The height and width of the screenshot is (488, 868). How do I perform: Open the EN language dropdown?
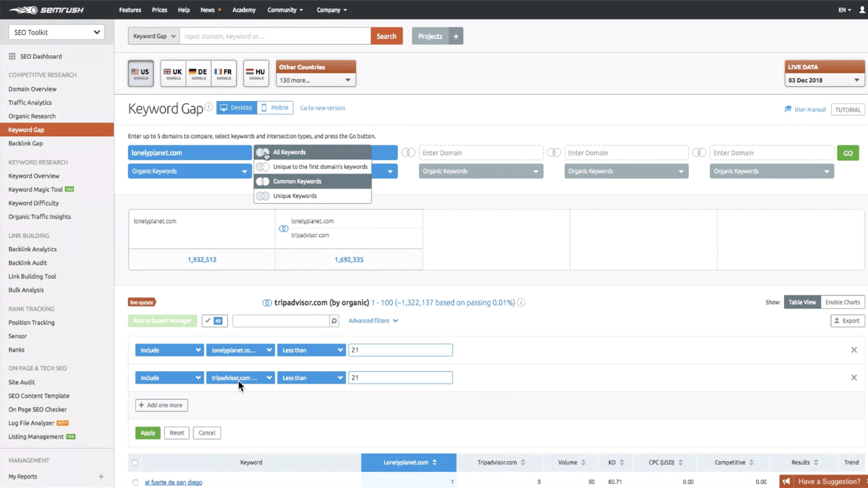tap(845, 10)
